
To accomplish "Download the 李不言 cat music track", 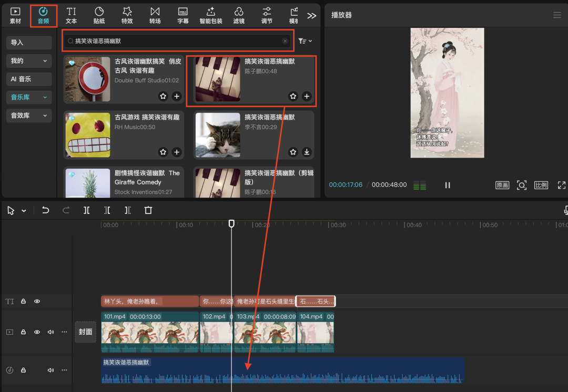I will pyautogui.click(x=307, y=152).
